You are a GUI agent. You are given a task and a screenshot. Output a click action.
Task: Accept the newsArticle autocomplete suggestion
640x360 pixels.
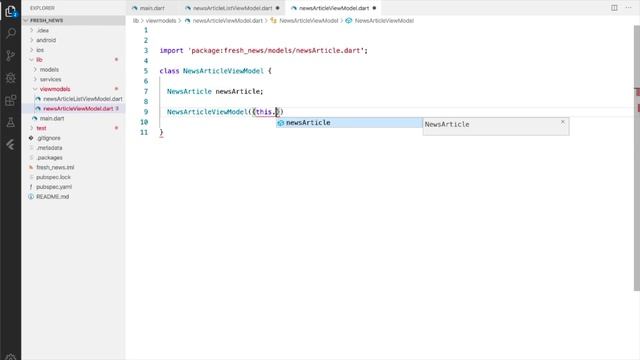(x=349, y=122)
